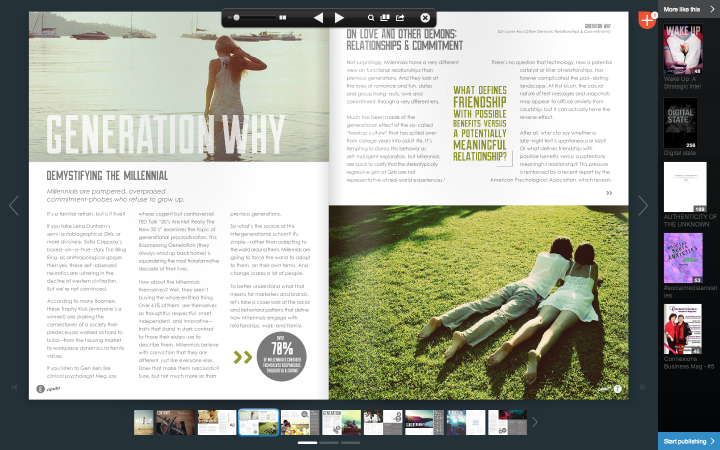
Task: Select the cover page thumbnail in bottom strip
Action: click(144, 422)
